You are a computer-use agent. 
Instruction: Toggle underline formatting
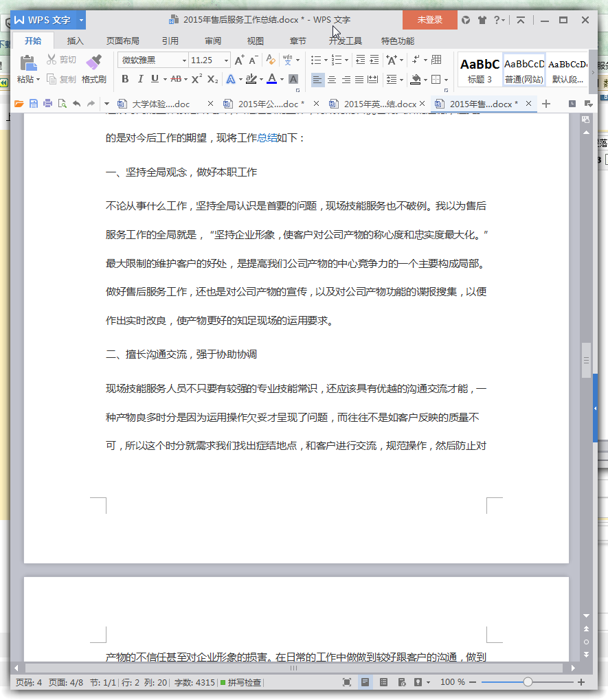(155, 79)
